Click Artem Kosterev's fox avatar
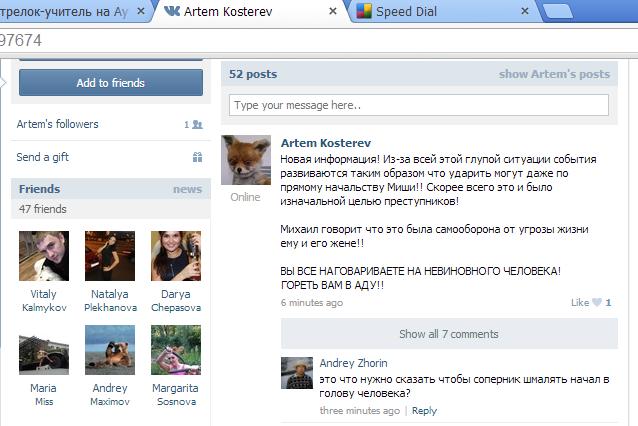 coord(246,160)
